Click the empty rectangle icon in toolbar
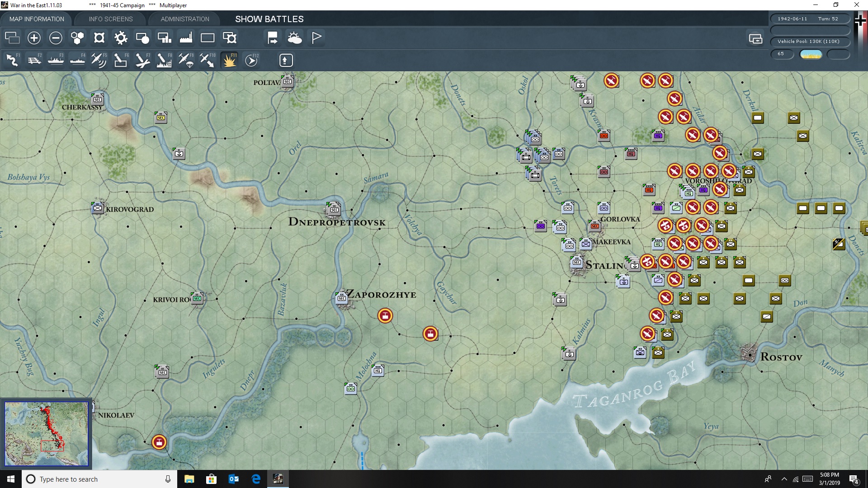 coord(208,38)
